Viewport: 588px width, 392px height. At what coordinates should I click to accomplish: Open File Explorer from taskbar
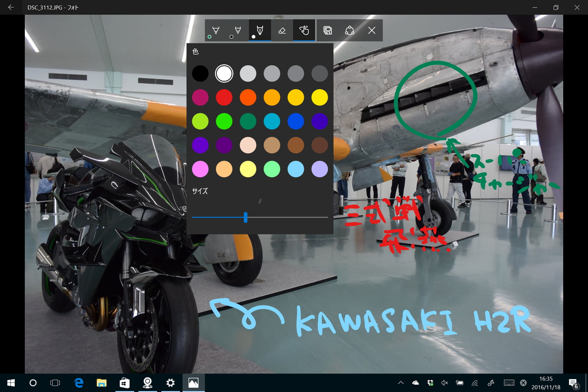click(102, 383)
